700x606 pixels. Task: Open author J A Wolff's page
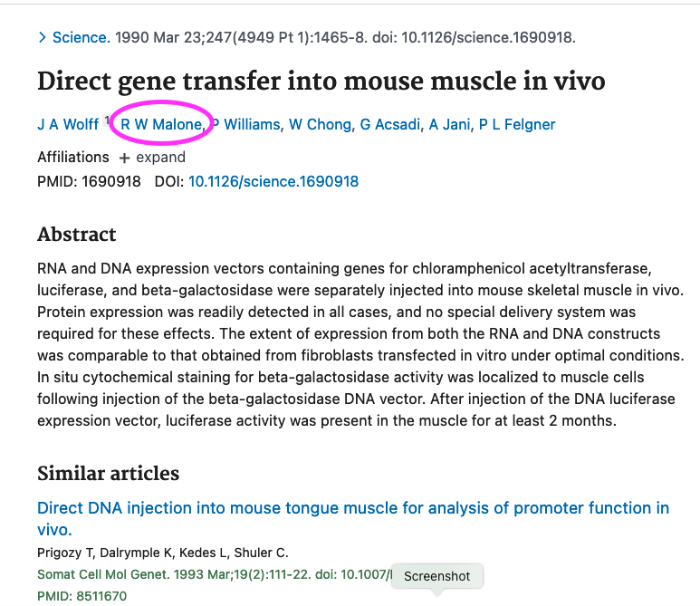[68, 124]
